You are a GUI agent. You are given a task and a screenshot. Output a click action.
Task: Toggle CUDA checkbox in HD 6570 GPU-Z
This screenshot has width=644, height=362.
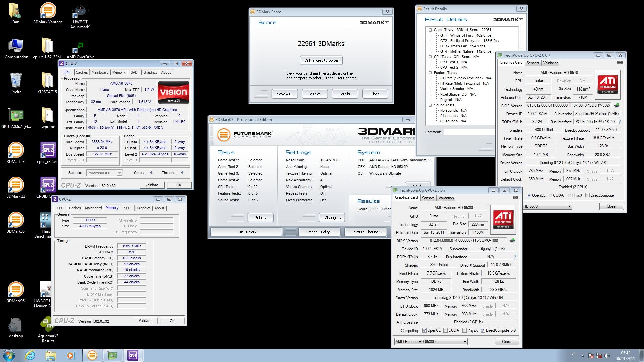[x=550, y=195]
